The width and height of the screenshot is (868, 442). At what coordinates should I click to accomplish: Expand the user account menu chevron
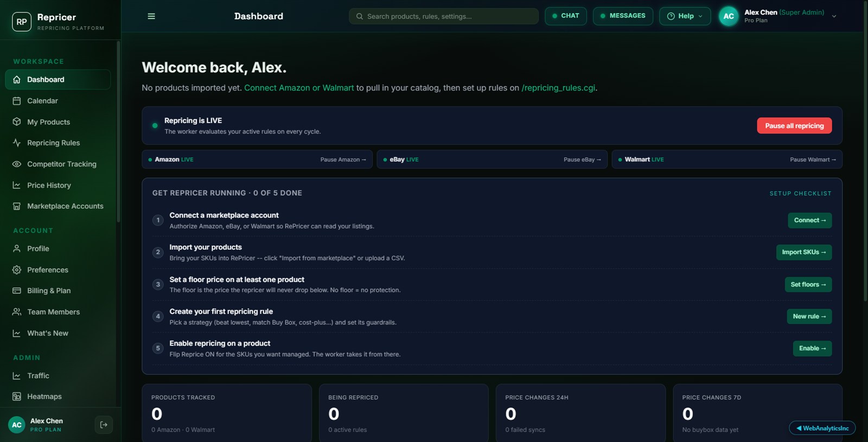tap(834, 16)
